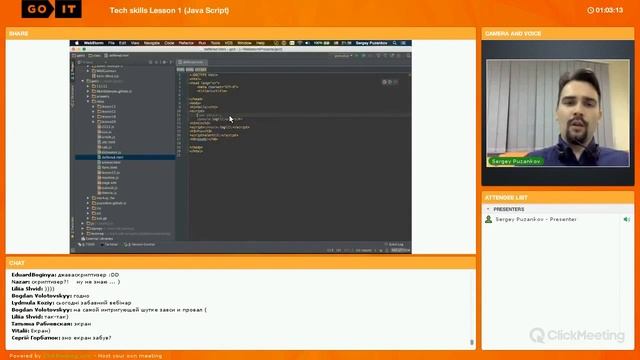The height and width of the screenshot is (360, 640).
Task: Click the CHAT panel header
Action: (x=241, y=263)
